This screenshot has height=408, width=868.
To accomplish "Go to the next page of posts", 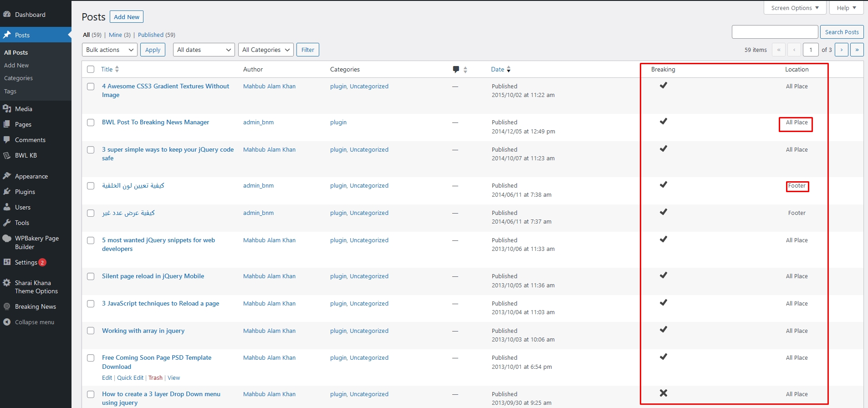I will [841, 50].
